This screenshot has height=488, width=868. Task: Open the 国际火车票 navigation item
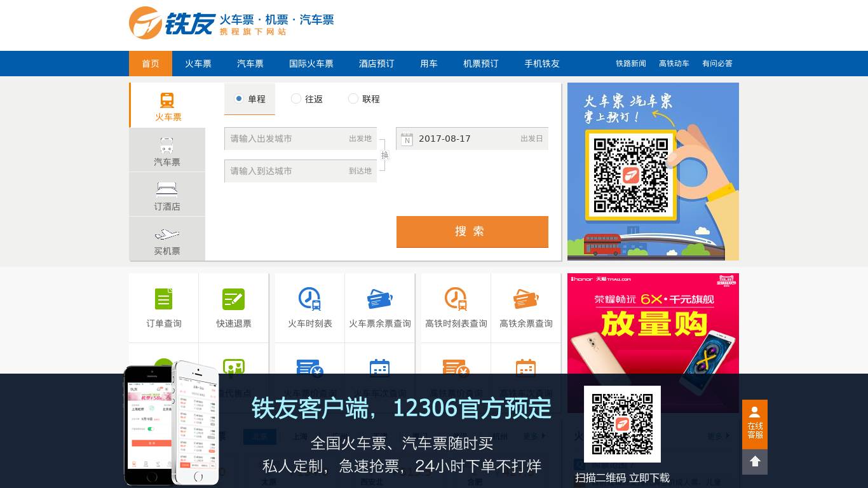click(x=311, y=64)
